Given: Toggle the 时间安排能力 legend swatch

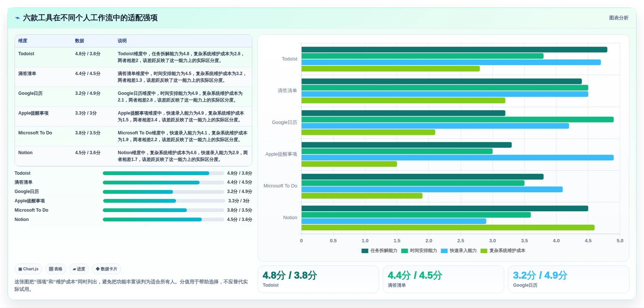Looking at the screenshot, I should pyautogui.click(x=404, y=251).
